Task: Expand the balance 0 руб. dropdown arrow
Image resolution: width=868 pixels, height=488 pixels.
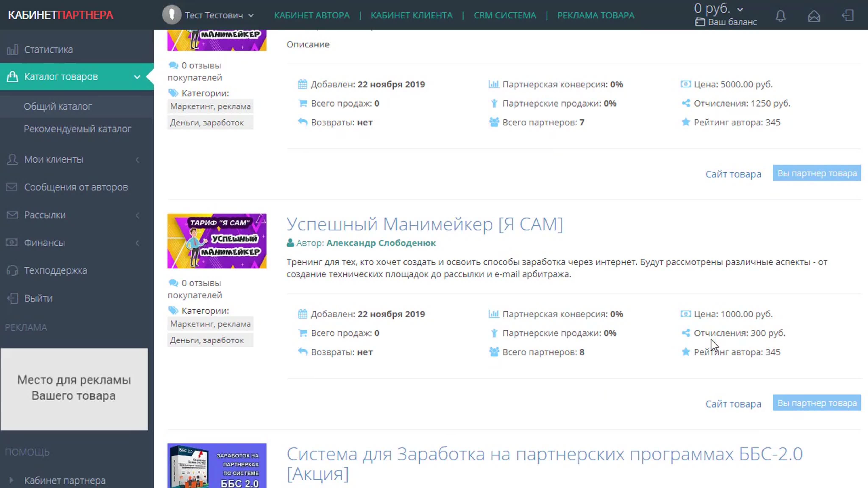Action: 740,10
